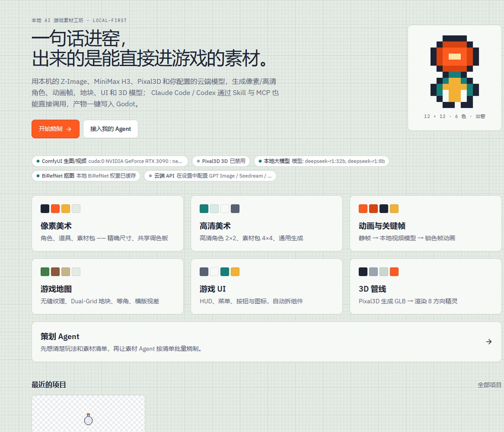Click the 开始烧制 start button
504x432 pixels.
55,129
